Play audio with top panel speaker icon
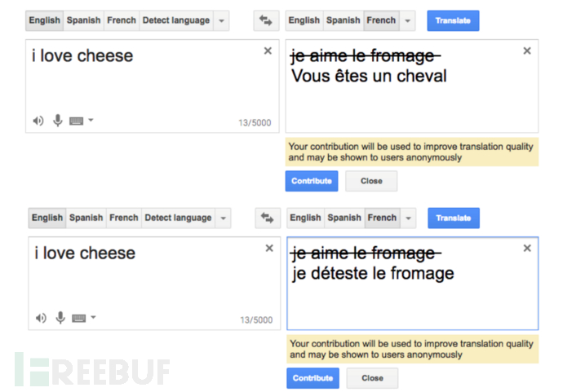Viewport: 563px width, 392px height. click(x=38, y=121)
